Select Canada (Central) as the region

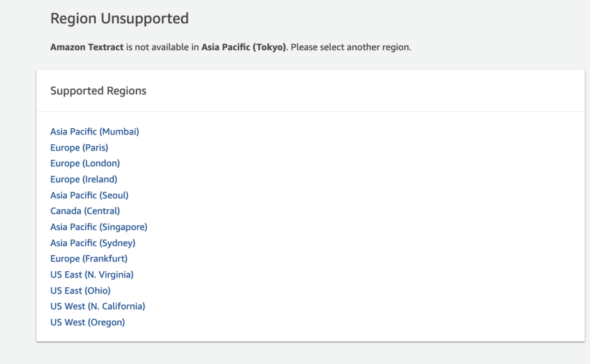click(85, 211)
